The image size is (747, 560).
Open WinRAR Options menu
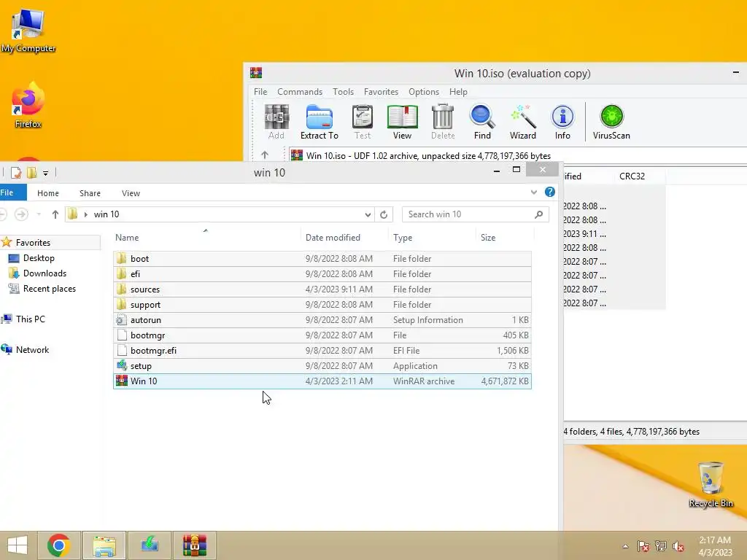(x=424, y=91)
